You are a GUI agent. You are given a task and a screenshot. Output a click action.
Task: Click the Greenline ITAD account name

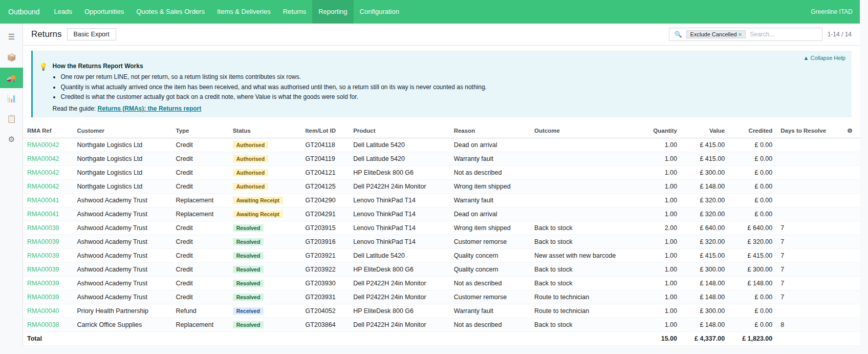pyautogui.click(x=831, y=12)
